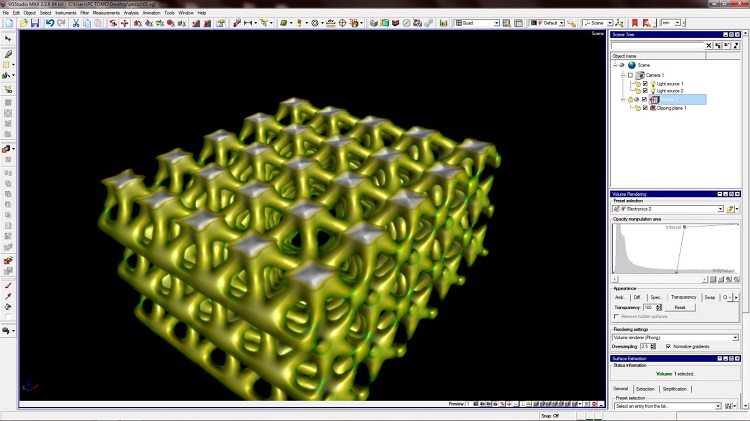
Task: Toggle the Clipping plane 1 checkbox
Action: coord(646,108)
